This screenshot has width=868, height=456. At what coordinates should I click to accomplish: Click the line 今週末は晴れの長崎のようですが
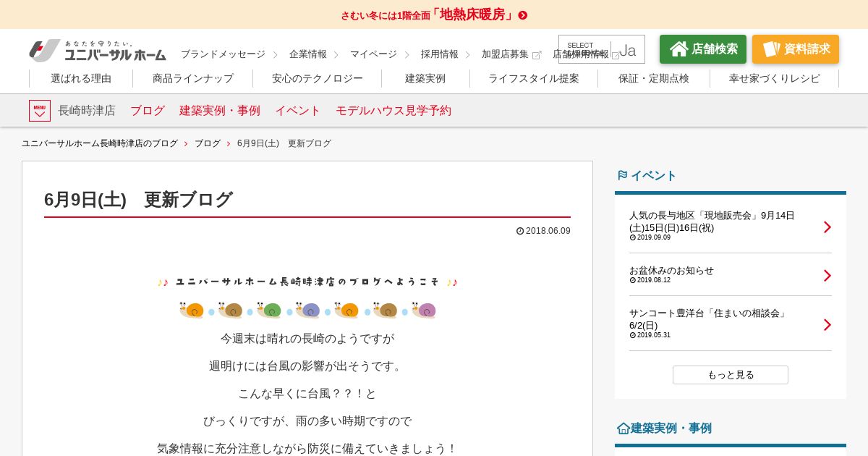coord(307,339)
